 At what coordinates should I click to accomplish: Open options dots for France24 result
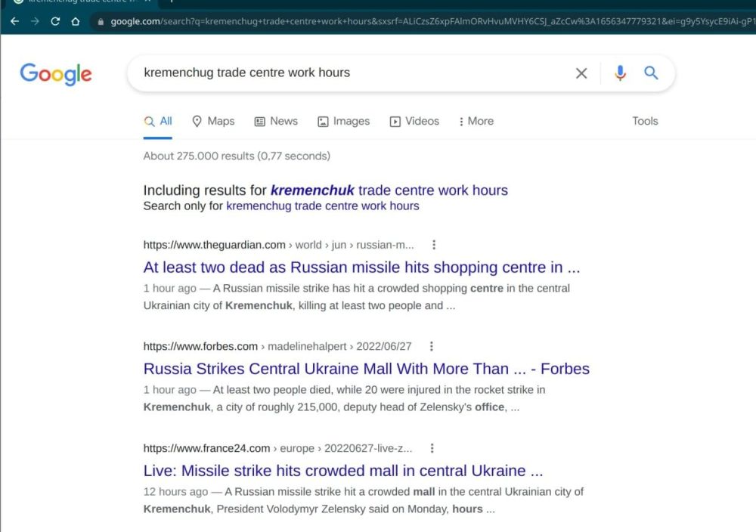point(432,448)
